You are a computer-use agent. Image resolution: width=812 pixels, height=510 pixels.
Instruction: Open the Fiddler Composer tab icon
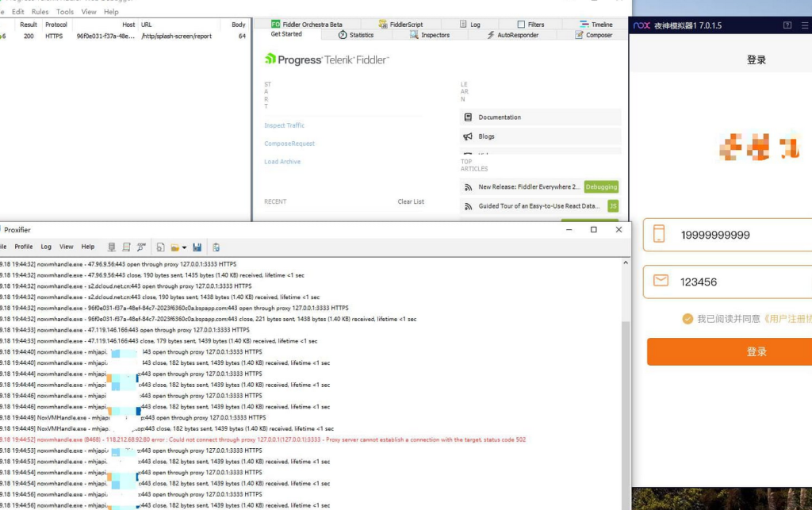point(579,35)
